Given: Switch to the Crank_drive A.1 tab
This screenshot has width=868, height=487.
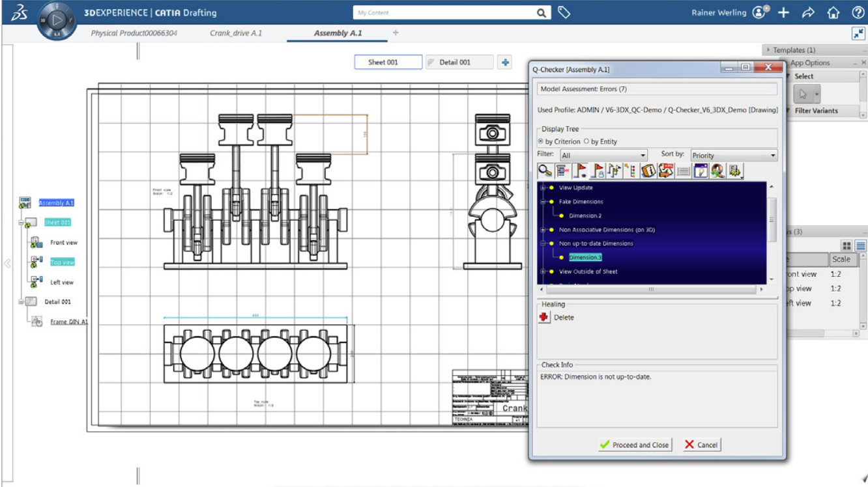Looking at the screenshot, I should [236, 33].
